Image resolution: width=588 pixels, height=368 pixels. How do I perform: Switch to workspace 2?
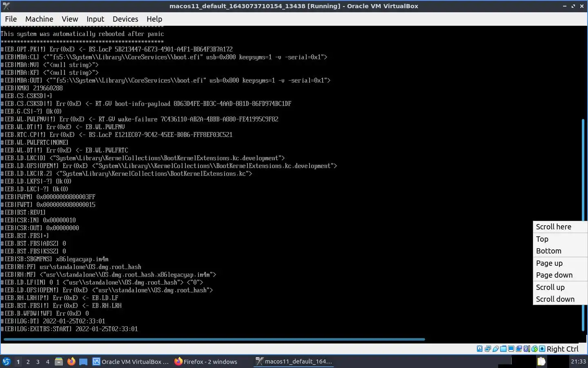28,361
